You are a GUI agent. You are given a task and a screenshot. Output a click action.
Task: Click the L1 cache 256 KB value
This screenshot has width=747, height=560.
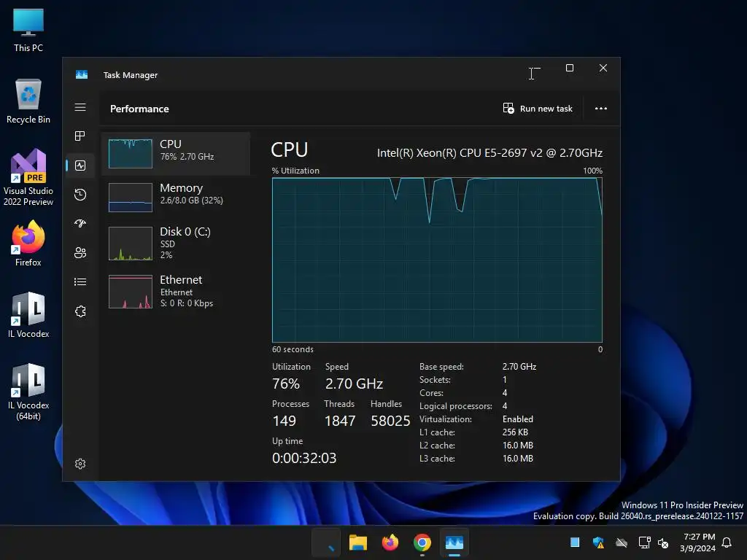pyautogui.click(x=515, y=432)
